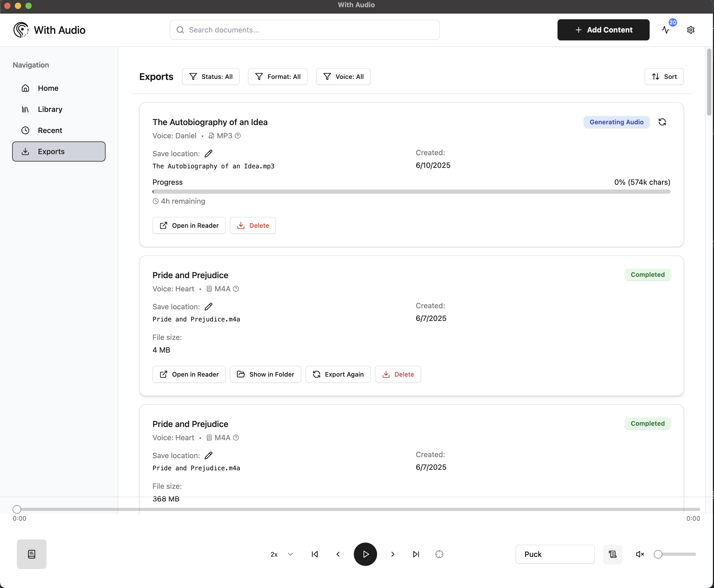
Task: Open the transcript panel at bottom left
Action: (31, 554)
